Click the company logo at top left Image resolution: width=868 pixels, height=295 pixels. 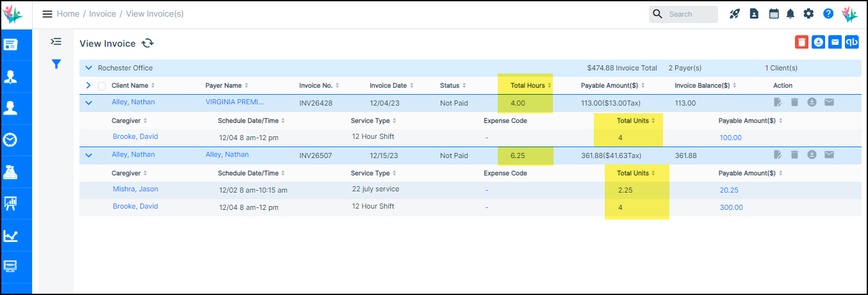tap(13, 13)
